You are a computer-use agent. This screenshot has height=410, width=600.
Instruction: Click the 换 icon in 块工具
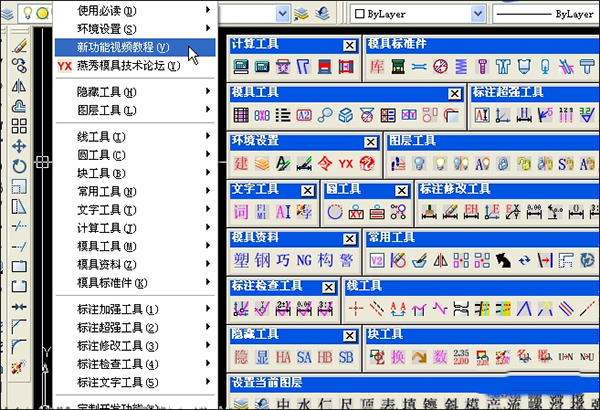click(x=398, y=357)
